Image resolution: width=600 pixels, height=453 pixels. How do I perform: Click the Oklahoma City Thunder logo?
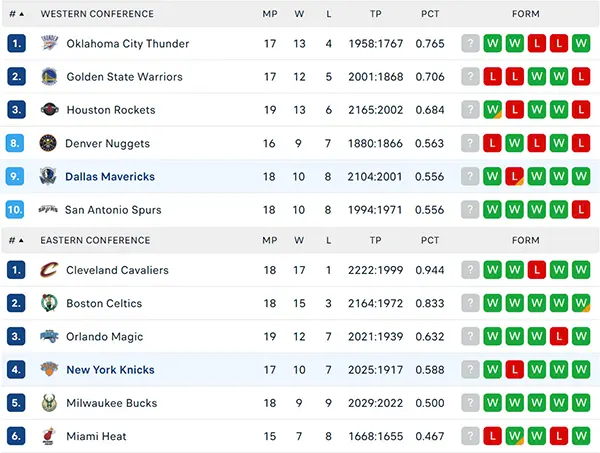tap(49, 43)
